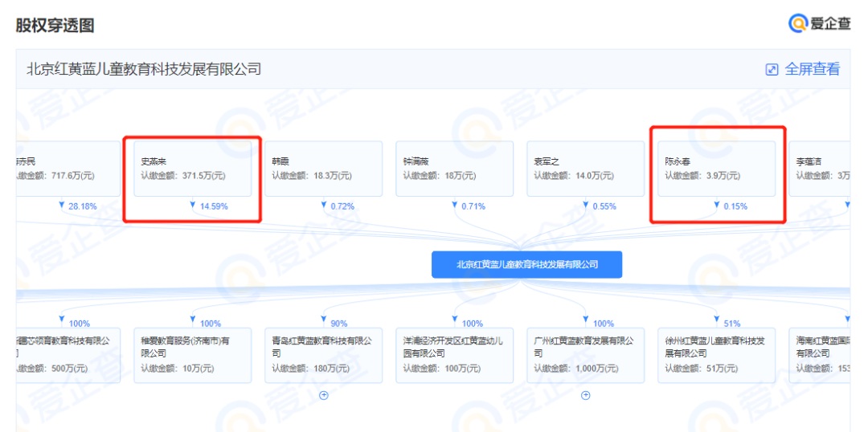Open the 稚爱教育服务(济南市)有限公司 card
Screen dimensions: 868x432
(193, 356)
